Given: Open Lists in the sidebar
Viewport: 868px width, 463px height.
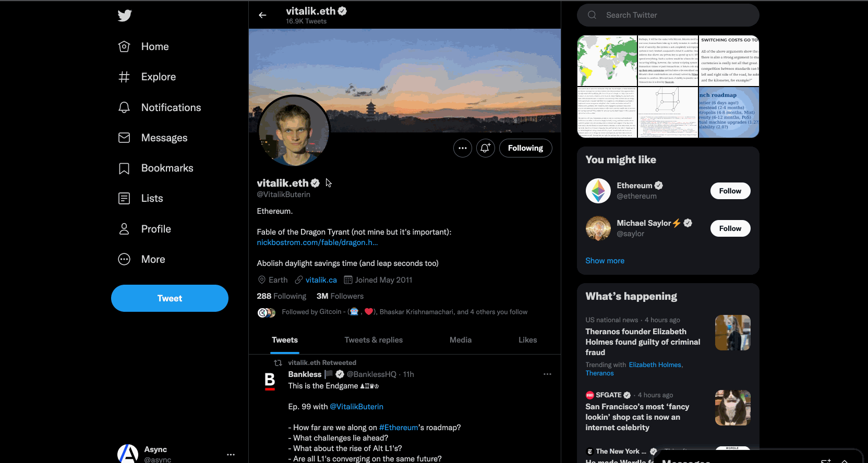Looking at the screenshot, I should click(140, 198).
